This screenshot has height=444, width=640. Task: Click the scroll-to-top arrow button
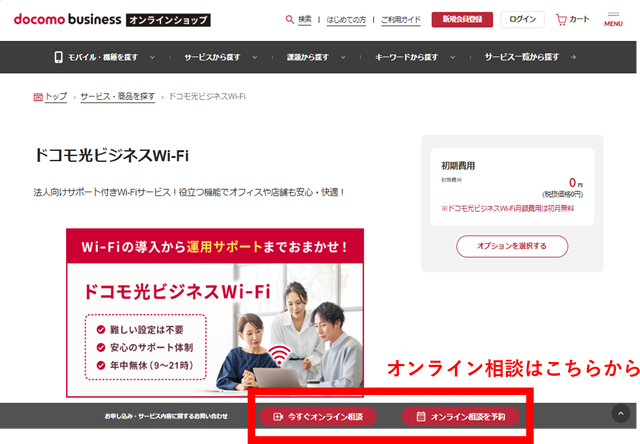point(620,414)
